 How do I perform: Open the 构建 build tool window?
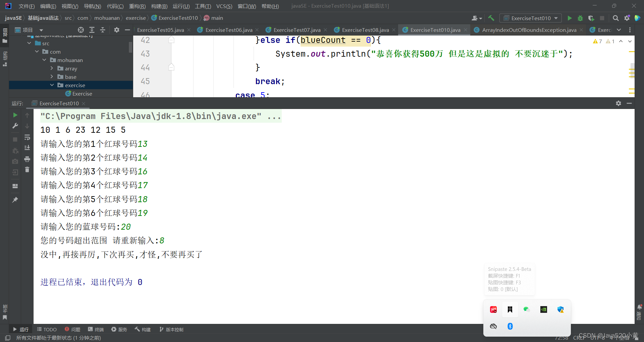pyautogui.click(x=143, y=330)
